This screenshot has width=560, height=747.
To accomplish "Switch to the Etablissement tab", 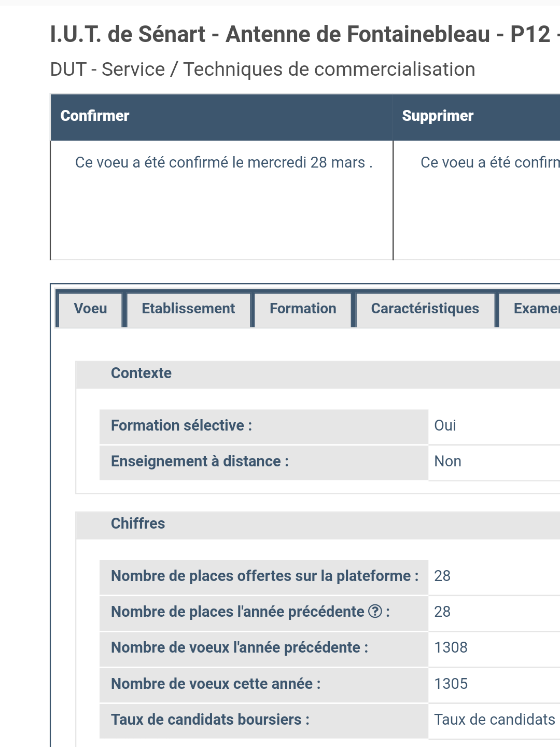I will coord(188,309).
